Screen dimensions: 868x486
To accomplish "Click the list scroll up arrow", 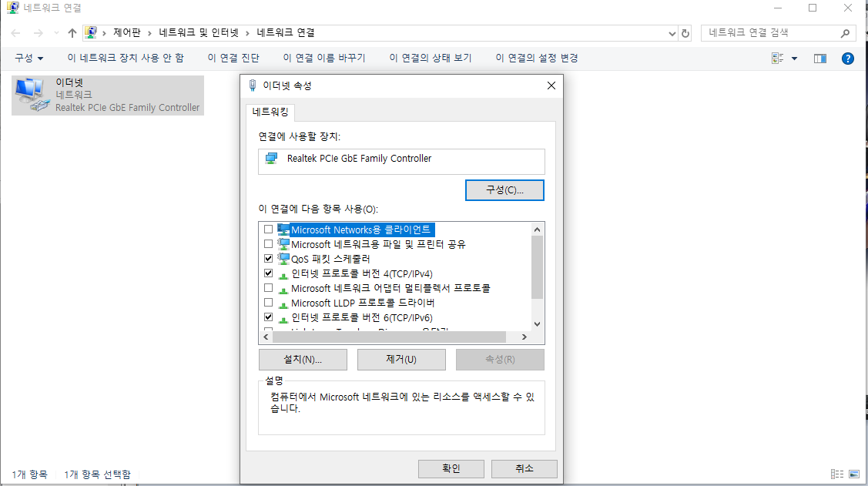I will click(537, 230).
